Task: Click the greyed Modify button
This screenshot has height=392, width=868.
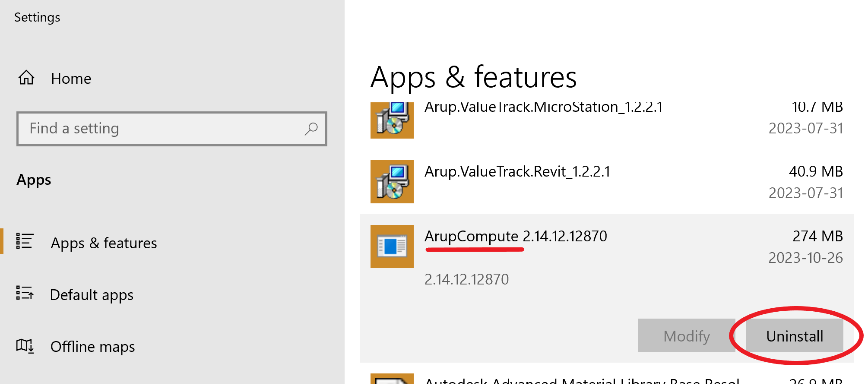Action: pyautogui.click(x=687, y=336)
